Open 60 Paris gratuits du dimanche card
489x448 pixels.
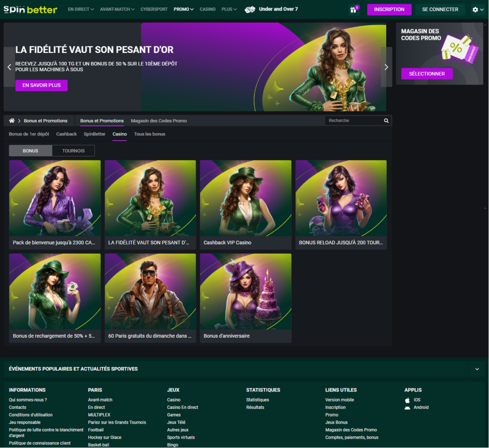(x=150, y=298)
